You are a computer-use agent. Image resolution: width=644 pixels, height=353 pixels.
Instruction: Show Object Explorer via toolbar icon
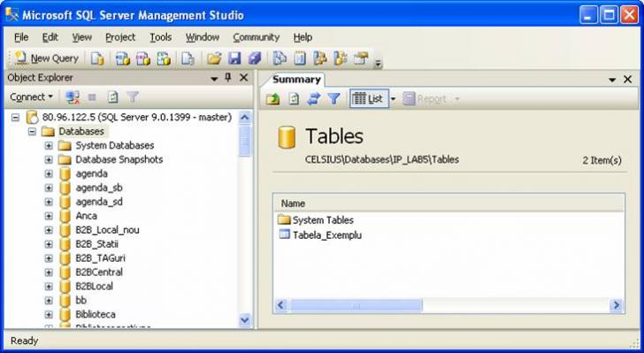(320, 58)
